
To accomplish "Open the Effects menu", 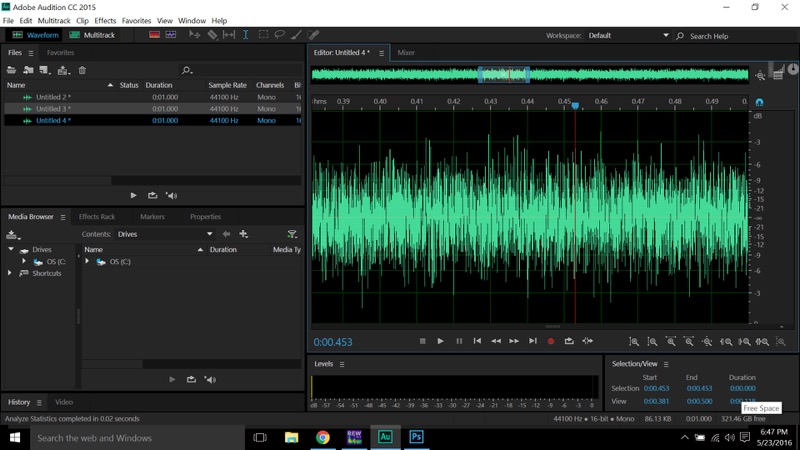I will (x=105, y=20).
